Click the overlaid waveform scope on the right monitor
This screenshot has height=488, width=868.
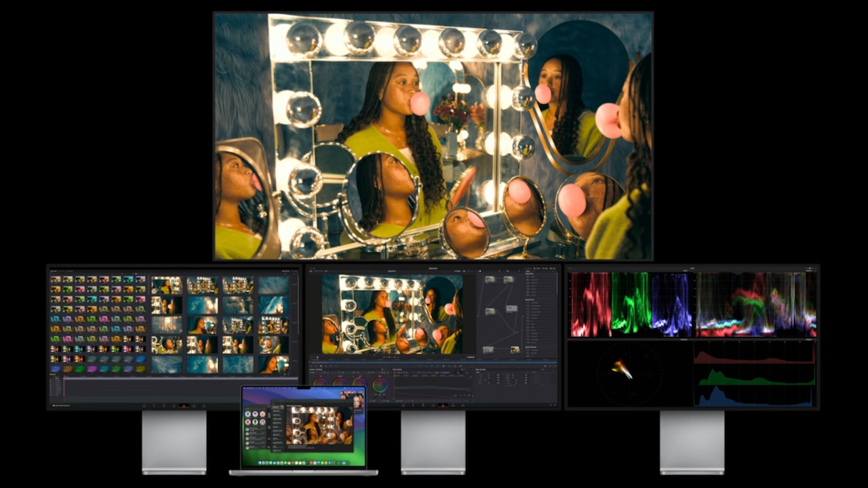(x=756, y=304)
